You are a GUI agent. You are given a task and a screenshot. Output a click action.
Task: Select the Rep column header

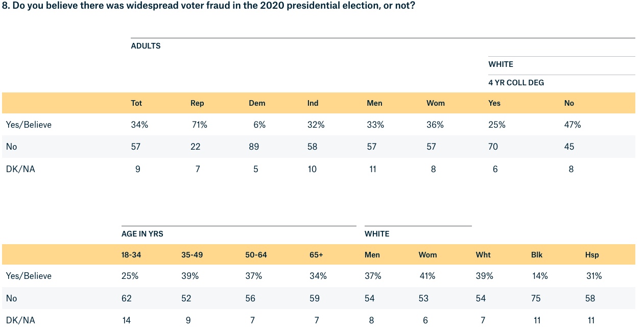click(197, 103)
